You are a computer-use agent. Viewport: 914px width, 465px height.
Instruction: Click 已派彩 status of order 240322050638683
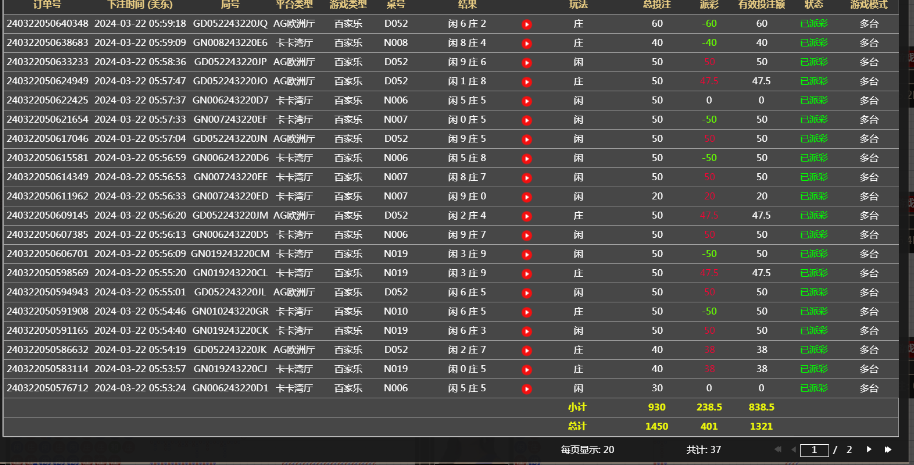pos(813,43)
